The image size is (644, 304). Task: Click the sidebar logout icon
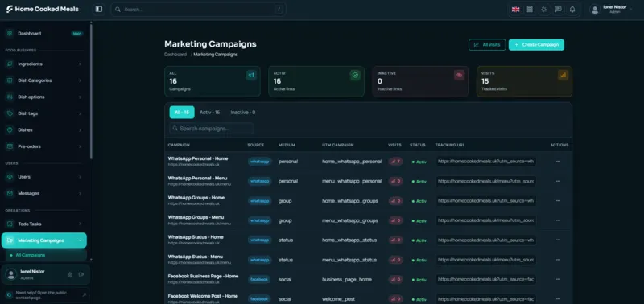tap(81, 274)
